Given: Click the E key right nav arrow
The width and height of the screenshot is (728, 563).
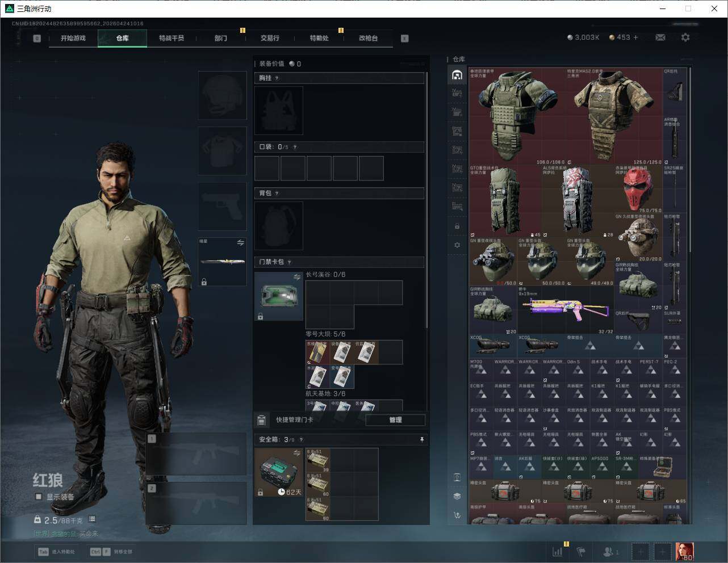Looking at the screenshot, I should click(x=404, y=39).
